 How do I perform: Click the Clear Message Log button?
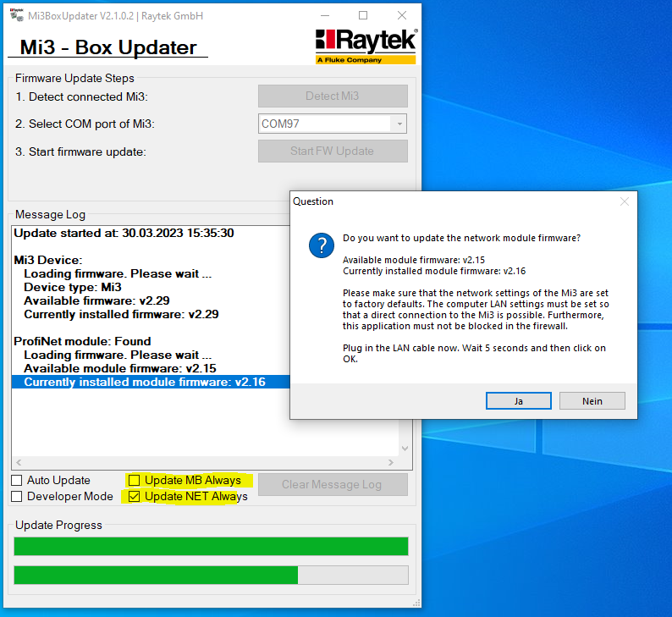click(333, 485)
